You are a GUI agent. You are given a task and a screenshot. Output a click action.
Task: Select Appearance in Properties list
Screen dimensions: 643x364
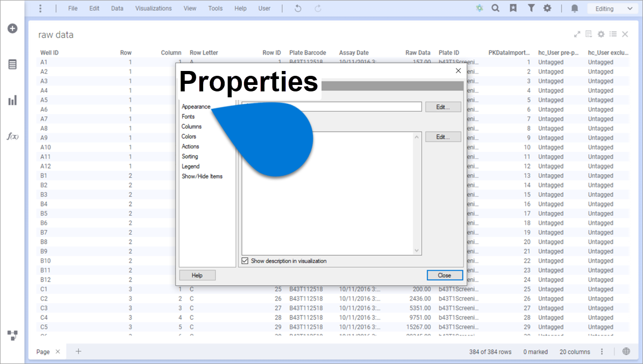(x=196, y=106)
